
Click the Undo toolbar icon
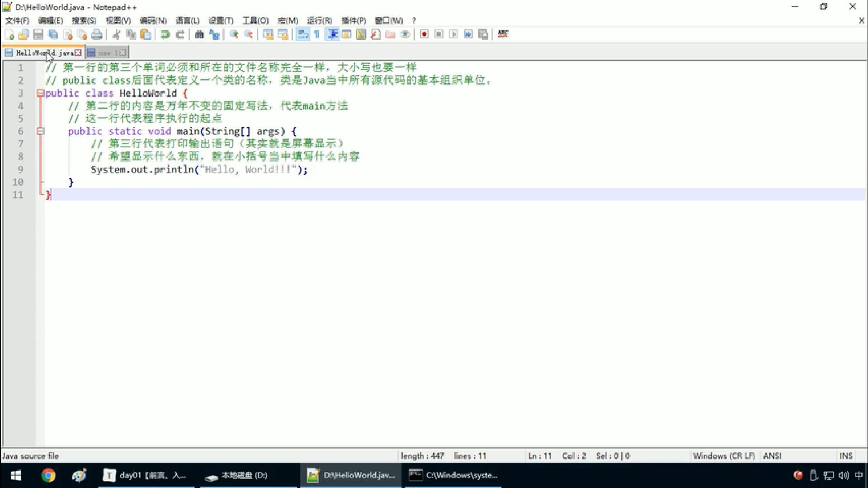[165, 34]
